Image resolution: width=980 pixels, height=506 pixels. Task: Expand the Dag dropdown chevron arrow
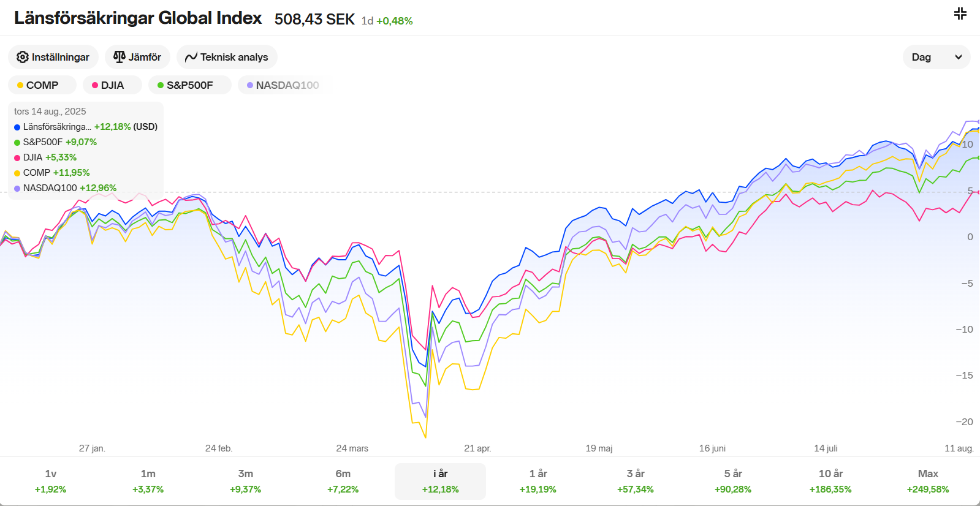click(959, 57)
